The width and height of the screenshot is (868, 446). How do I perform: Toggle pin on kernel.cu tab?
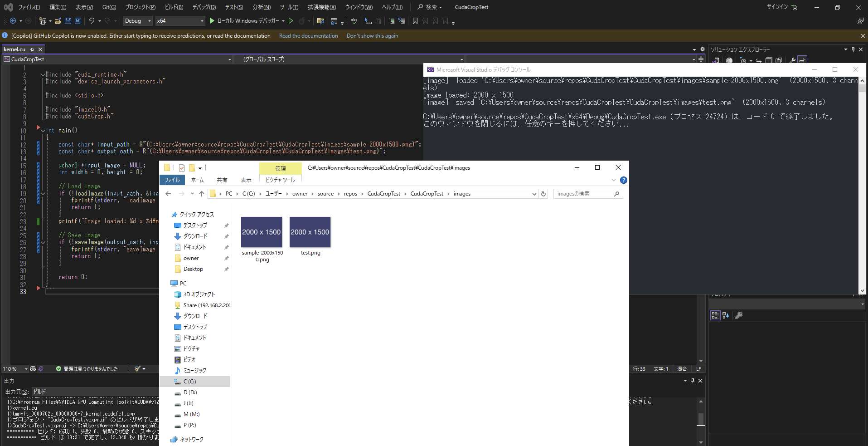click(32, 49)
